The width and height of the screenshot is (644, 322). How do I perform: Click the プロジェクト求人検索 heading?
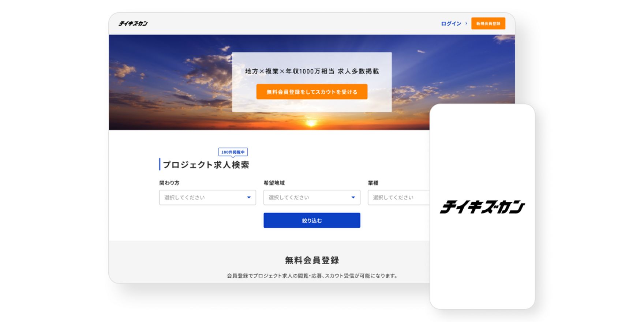tap(206, 165)
